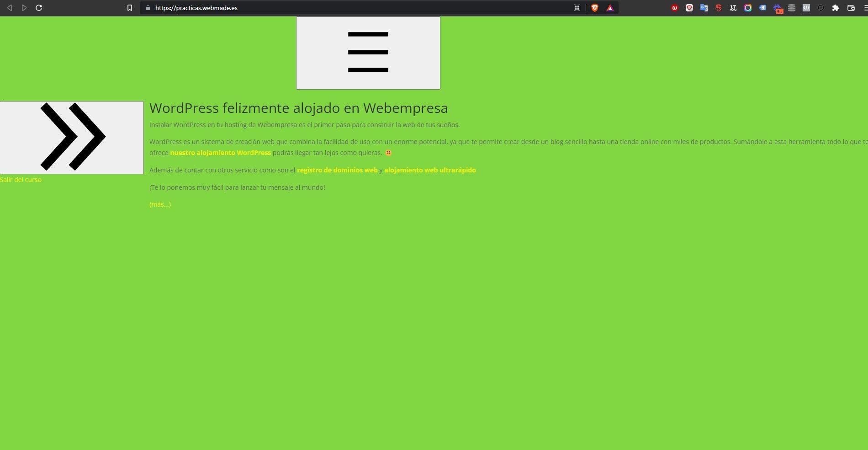
Task: Bookmark this page with the bookmark icon
Action: [130, 8]
